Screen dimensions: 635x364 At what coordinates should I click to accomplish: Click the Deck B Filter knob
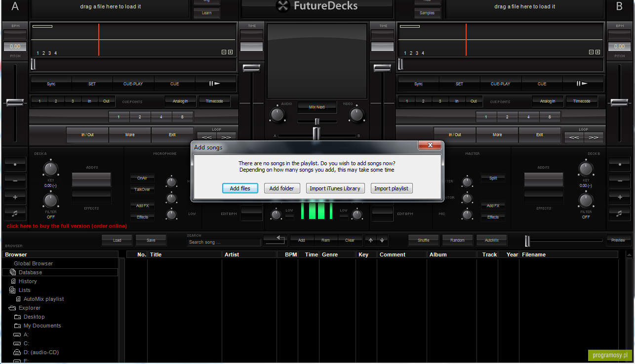pos(586,201)
